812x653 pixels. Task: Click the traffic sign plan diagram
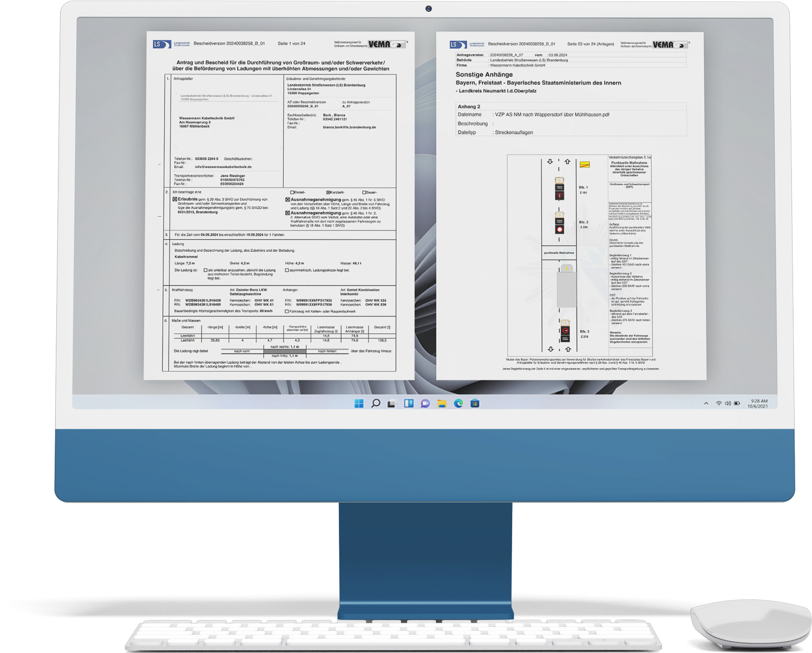[579, 255]
